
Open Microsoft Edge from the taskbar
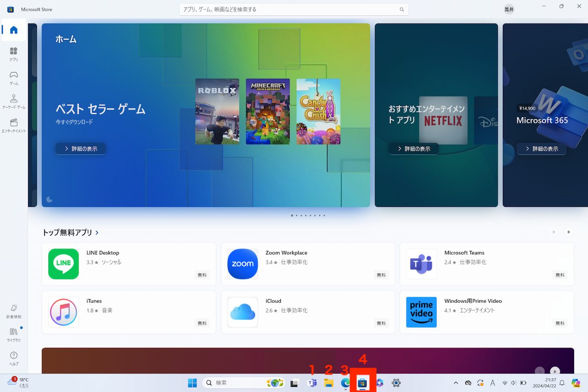pyautogui.click(x=345, y=383)
